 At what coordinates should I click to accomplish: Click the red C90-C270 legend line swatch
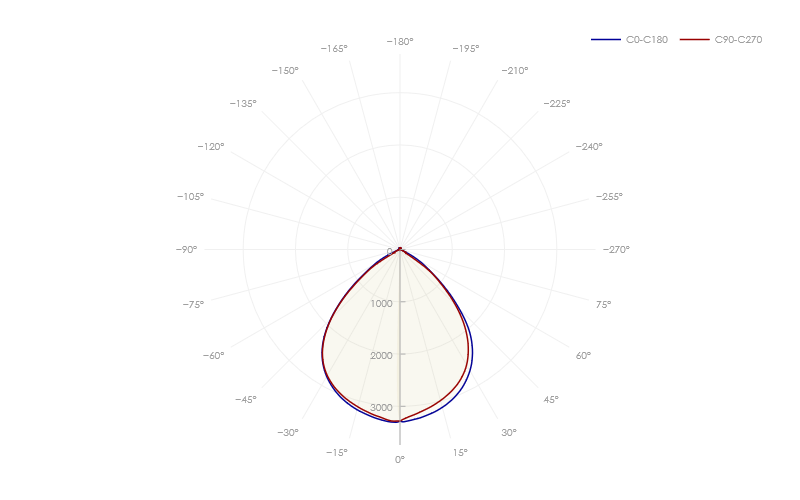click(x=695, y=40)
